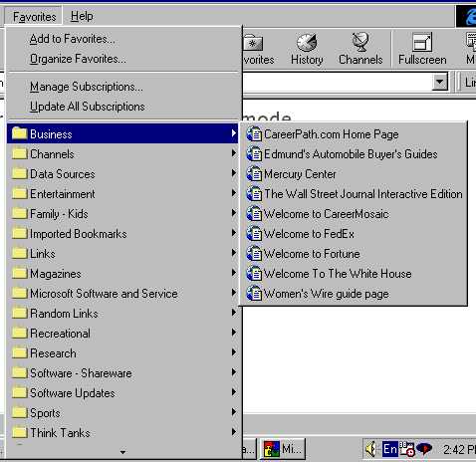Screen dimensions: 476x462
Task: Expand the Family - Kids folder
Action: [x=122, y=214]
